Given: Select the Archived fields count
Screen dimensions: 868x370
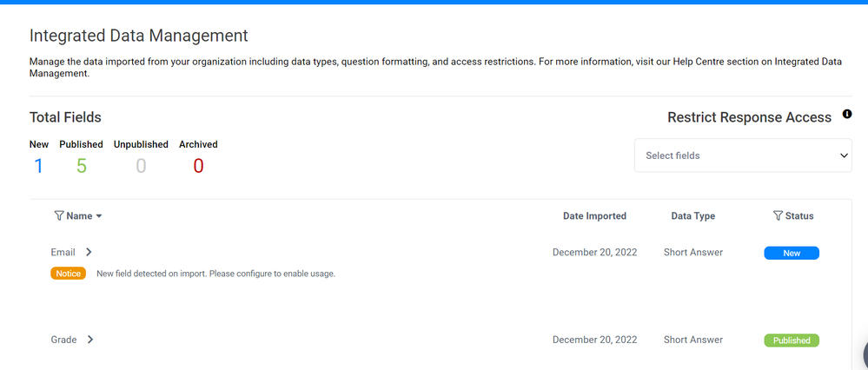Looking at the screenshot, I should [198, 166].
